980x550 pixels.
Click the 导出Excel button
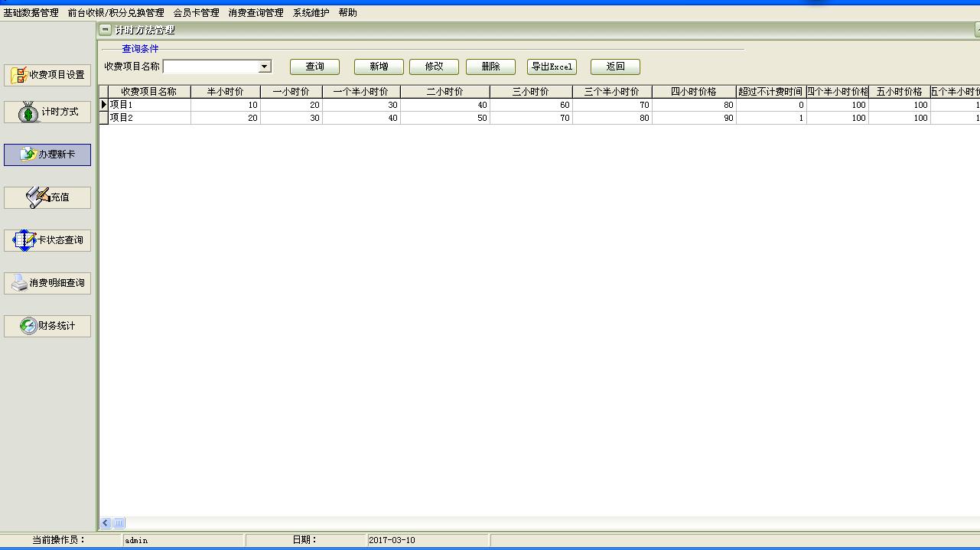coord(552,67)
